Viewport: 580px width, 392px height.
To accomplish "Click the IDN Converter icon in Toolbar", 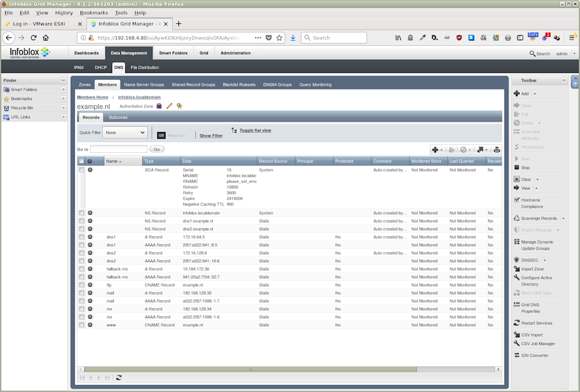I will [517, 355].
